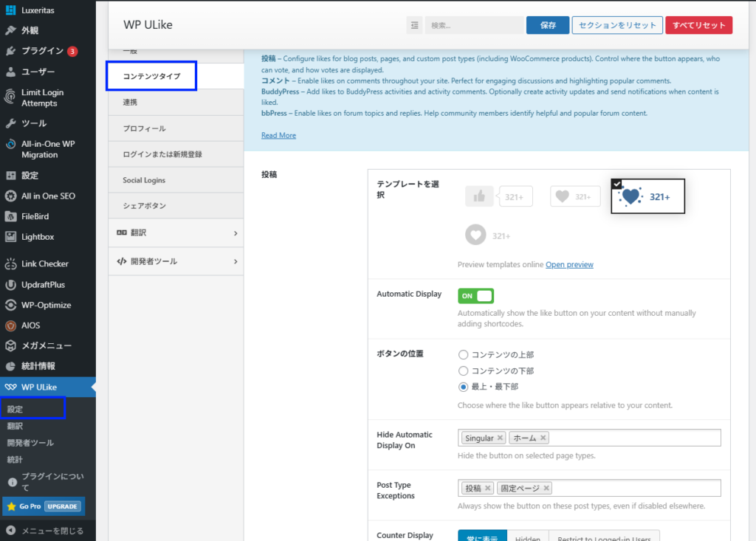
Task: Open Link Checker in the admin menu
Action: tap(44, 263)
